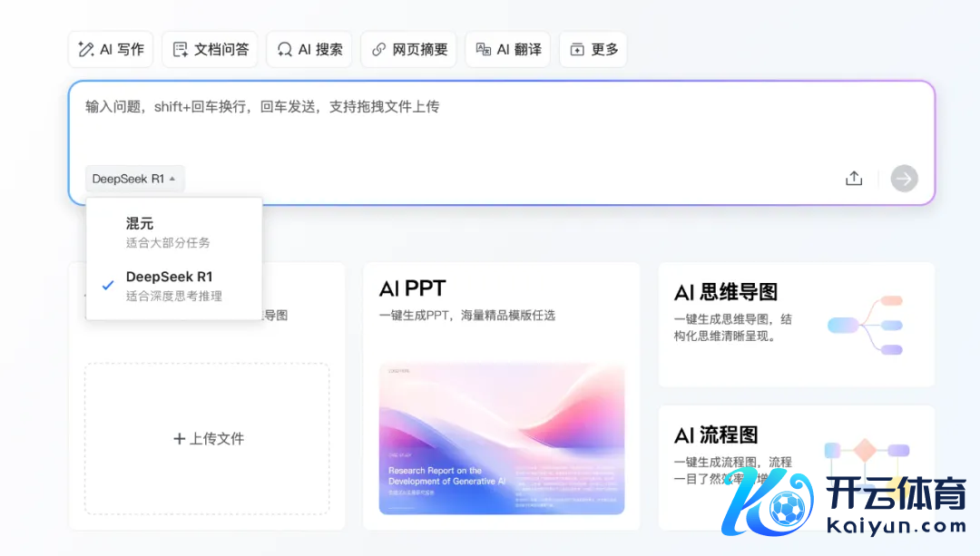
Task: Expand the model selector in input area
Action: coord(134,179)
